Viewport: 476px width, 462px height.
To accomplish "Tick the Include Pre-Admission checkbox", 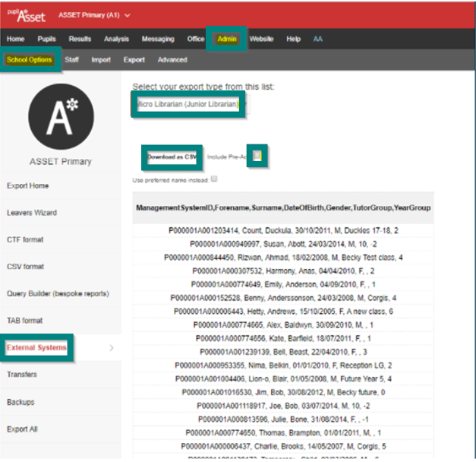I will (x=257, y=156).
